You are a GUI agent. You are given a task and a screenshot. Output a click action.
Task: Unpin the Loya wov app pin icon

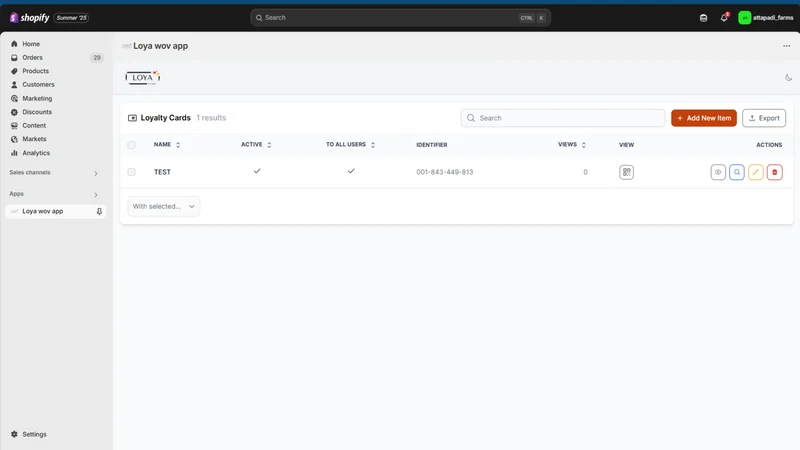(99, 211)
